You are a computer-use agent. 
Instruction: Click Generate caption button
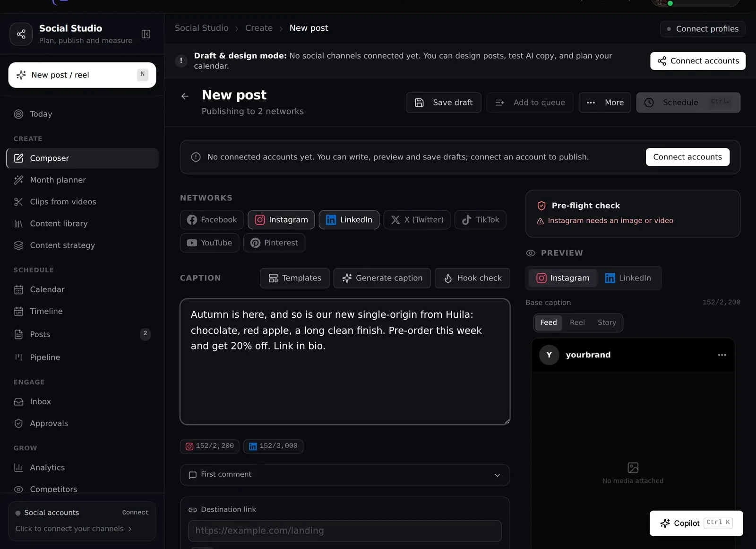coord(382,278)
